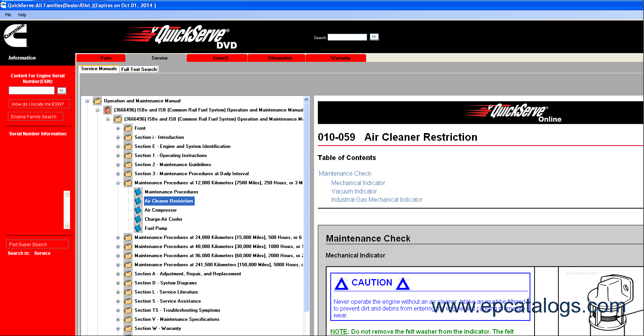Click serial number info scroll down arrow
644x336 pixels.
67,226
